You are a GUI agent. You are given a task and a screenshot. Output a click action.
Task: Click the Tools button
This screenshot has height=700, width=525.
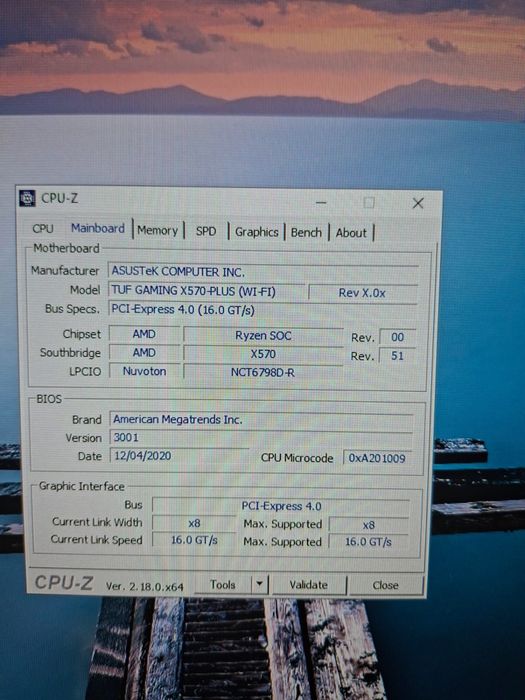pyautogui.click(x=222, y=585)
